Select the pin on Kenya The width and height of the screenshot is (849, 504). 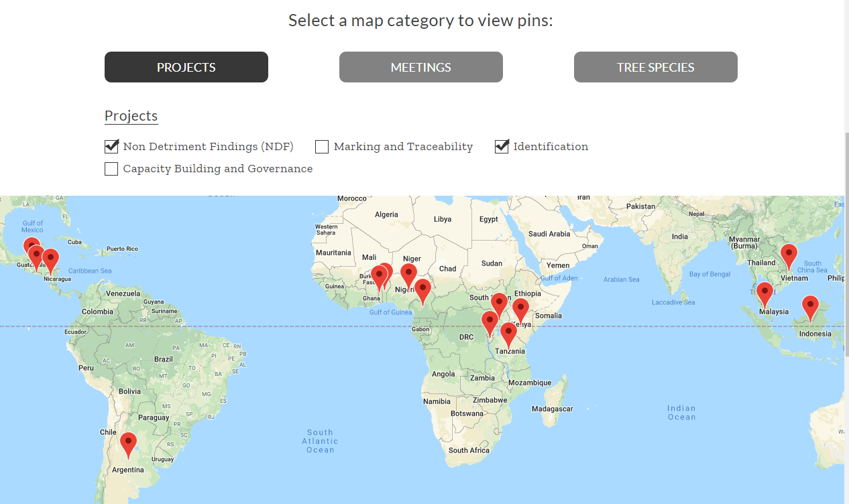[x=520, y=310]
